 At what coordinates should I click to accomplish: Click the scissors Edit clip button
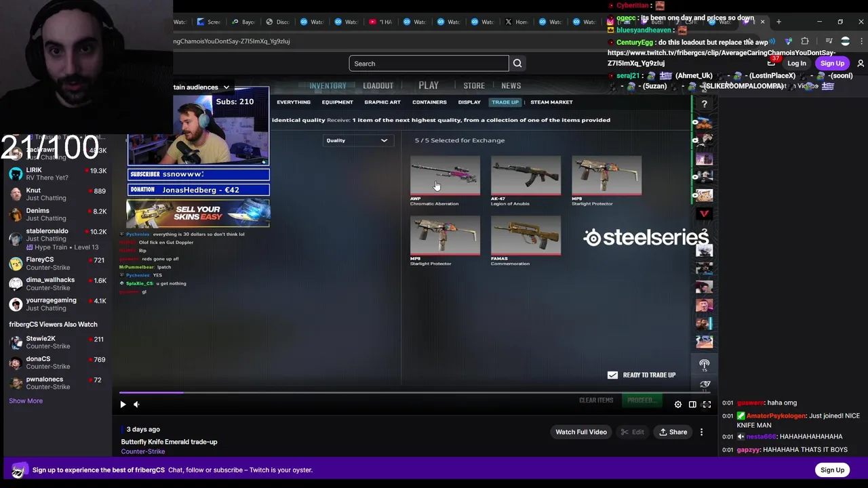click(631, 432)
